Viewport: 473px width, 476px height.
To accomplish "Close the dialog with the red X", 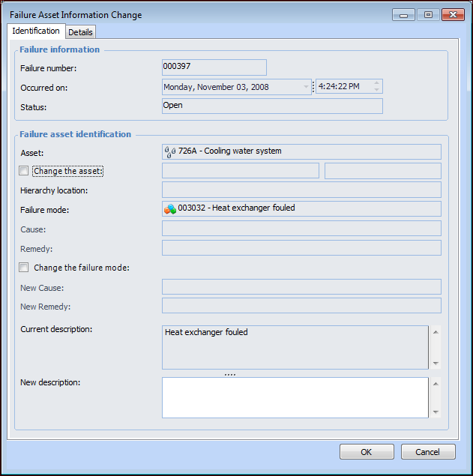I will pyautogui.click(x=453, y=15).
